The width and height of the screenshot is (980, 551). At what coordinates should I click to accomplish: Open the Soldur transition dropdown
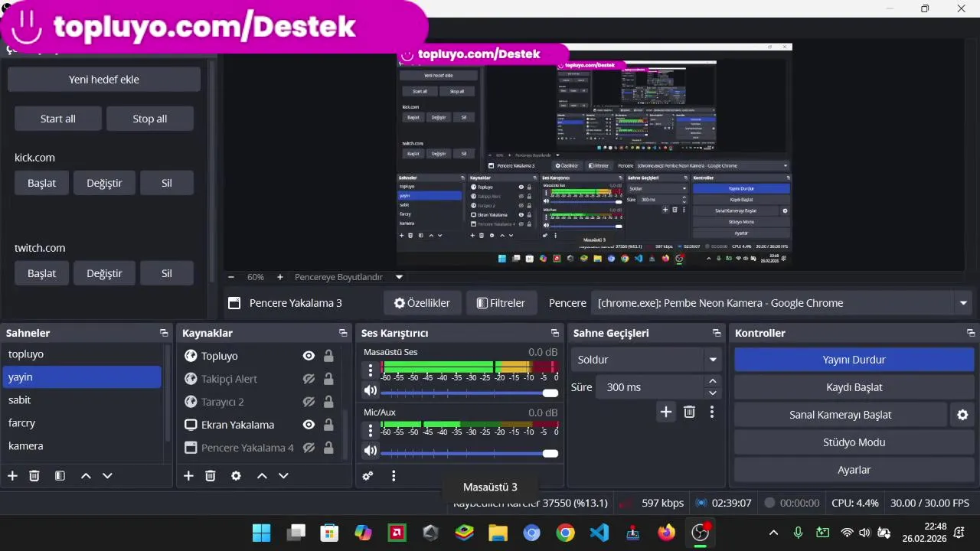click(x=647, y=360)
